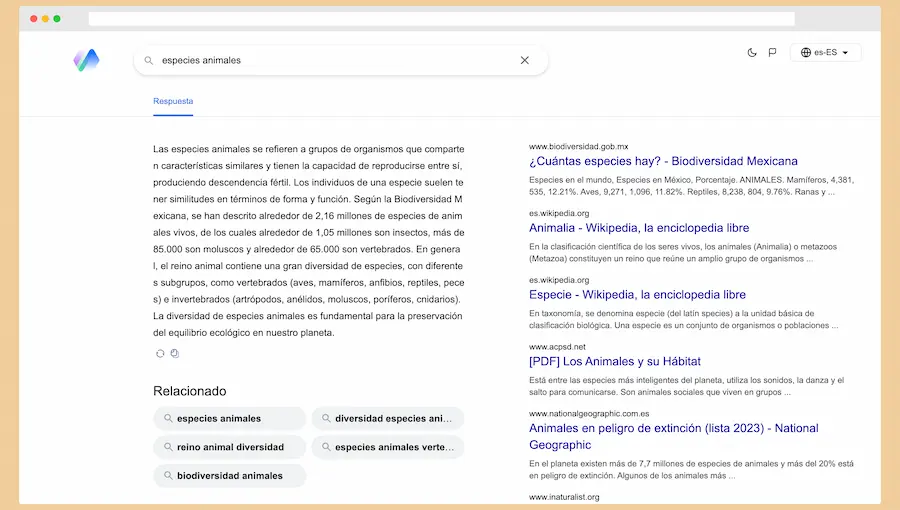Screen dimensions: 900x510
Task: Click the search icon in the 'biodiversidad animales' chip
Action: pos(169,476)
